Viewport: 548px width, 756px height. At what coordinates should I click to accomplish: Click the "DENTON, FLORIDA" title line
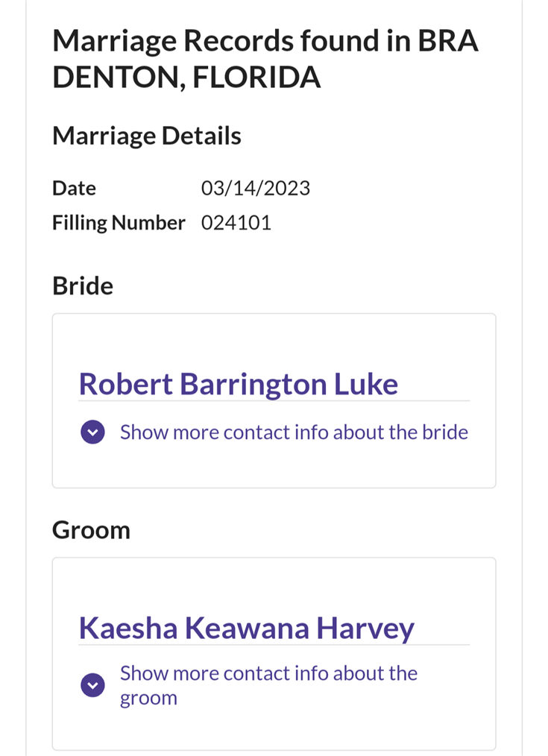tap(186, 78)
